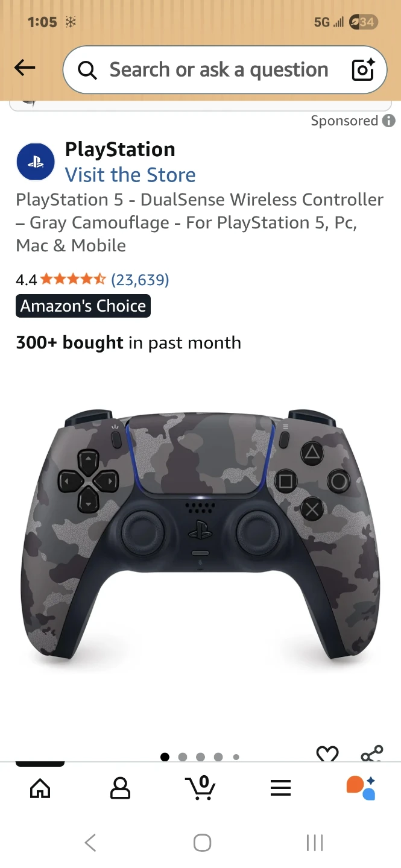This screenshot has height=868, width=401.
Task: Tap the Android recent apps button
Action: 314,843
